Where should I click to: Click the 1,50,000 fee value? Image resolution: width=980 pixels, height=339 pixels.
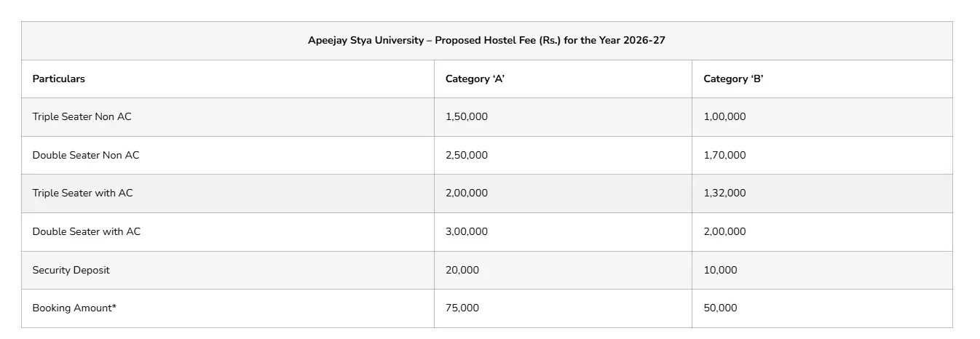click(466, 116)
